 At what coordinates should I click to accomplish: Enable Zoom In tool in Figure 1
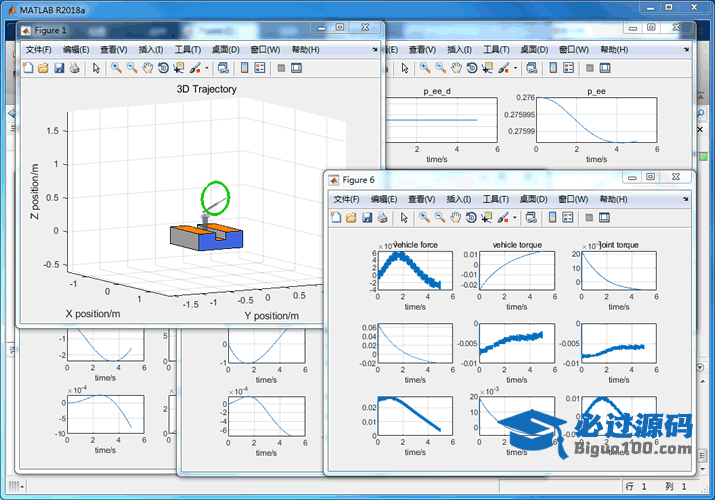[116, 68]
